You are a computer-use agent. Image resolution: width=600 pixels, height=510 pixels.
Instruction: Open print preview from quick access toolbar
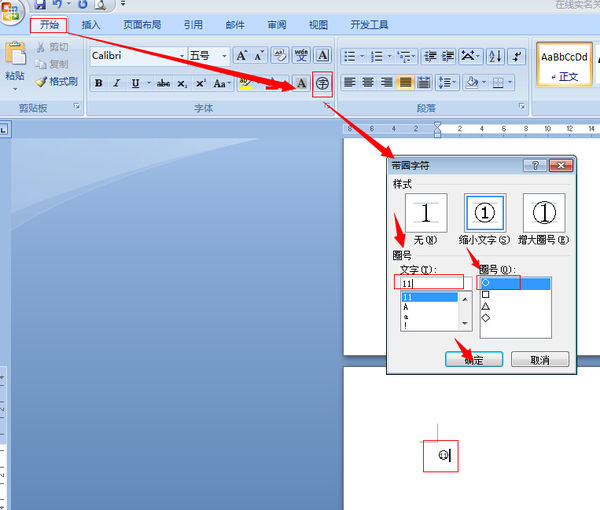click(100, 5)
